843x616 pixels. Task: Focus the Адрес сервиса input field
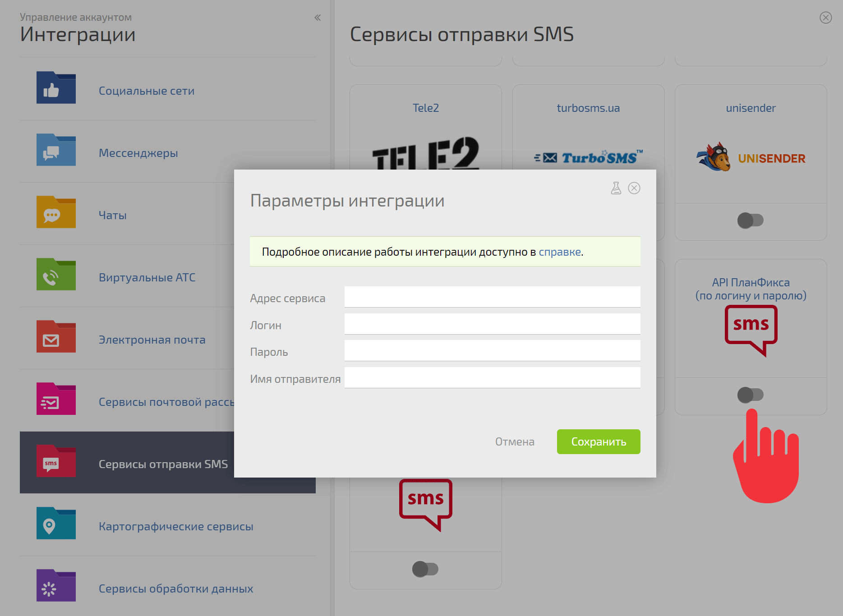point(493,297)
